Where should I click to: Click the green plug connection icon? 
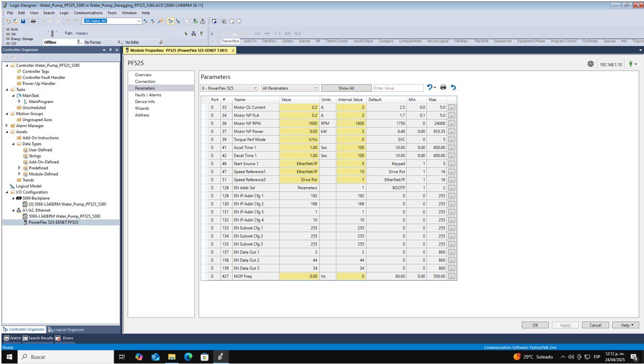[631, 64]
